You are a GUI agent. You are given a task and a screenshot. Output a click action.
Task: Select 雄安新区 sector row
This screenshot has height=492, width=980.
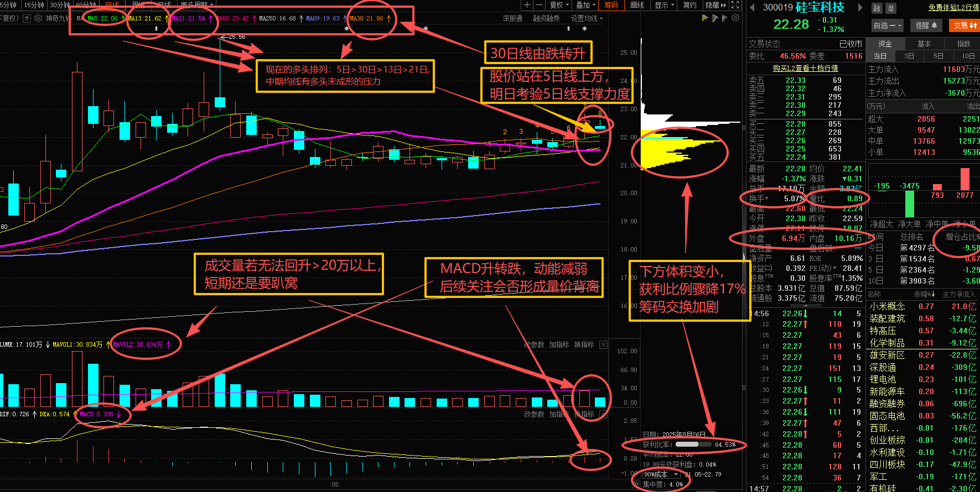coord(923,355)
